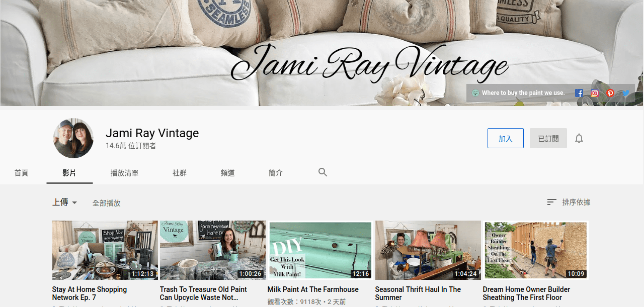Click the 12:16 duration badge
The height and width of the screenshot is (307, 644).
tap(361, 274)
